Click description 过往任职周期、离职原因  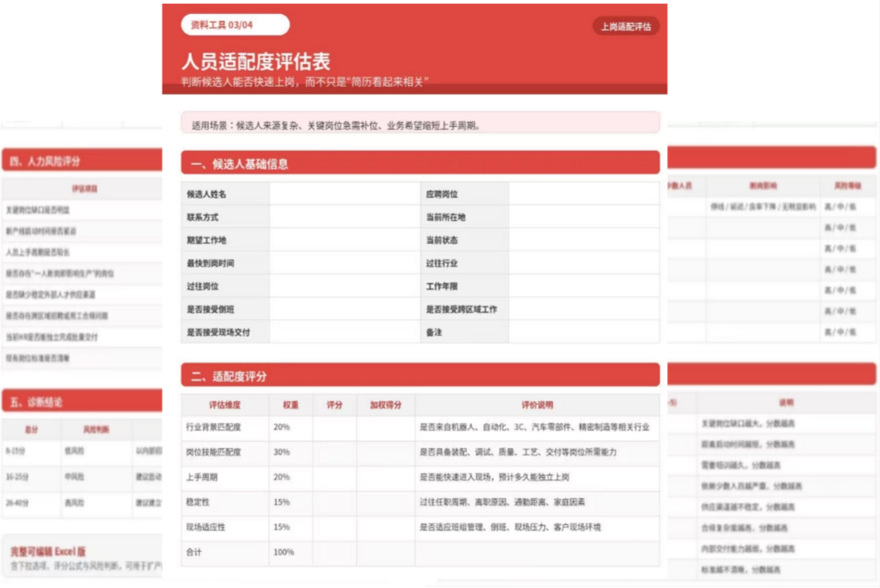pyautogui.click(x=502, y=501)
